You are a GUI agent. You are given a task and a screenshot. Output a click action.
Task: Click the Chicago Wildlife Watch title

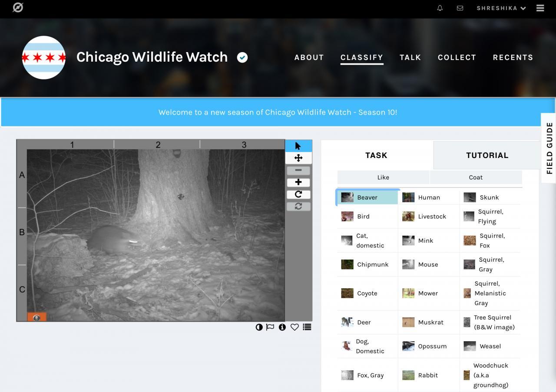pos(152,57)
